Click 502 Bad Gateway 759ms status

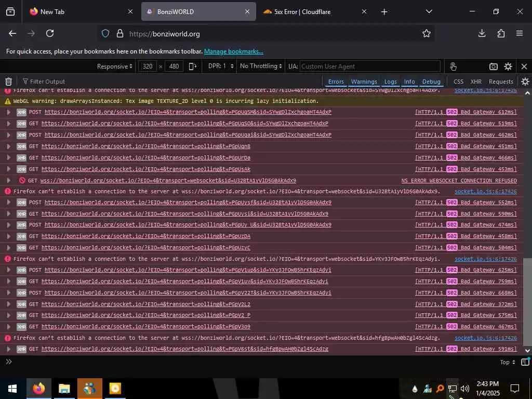coord(466,281)
